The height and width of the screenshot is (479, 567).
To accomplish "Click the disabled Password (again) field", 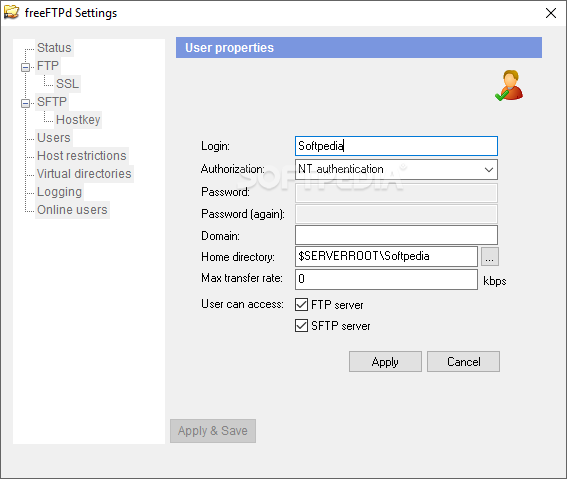I will 396,214.
